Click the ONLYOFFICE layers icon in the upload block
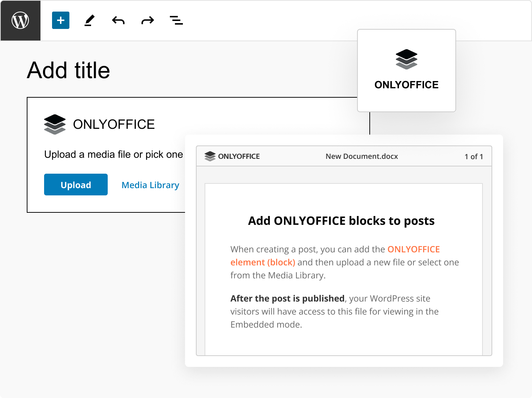 click(x=55, y=124)
